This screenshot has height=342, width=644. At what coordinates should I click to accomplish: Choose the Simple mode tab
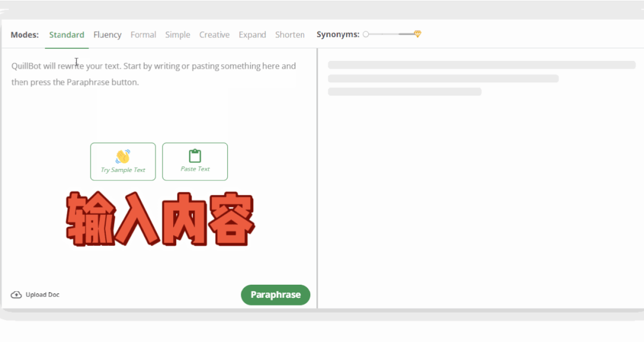177,35
